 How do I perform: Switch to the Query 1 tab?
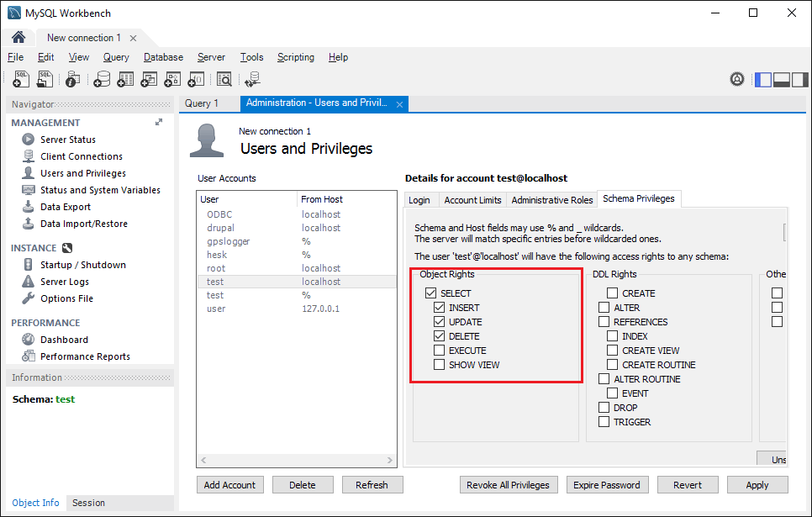click(x=202, y=103)
